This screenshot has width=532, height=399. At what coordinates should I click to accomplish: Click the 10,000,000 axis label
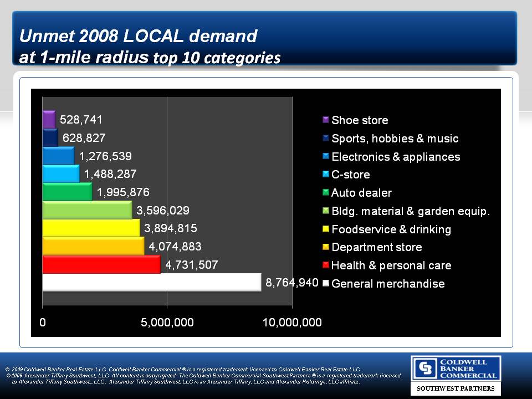pyautogui.click(x=292, y=323)
